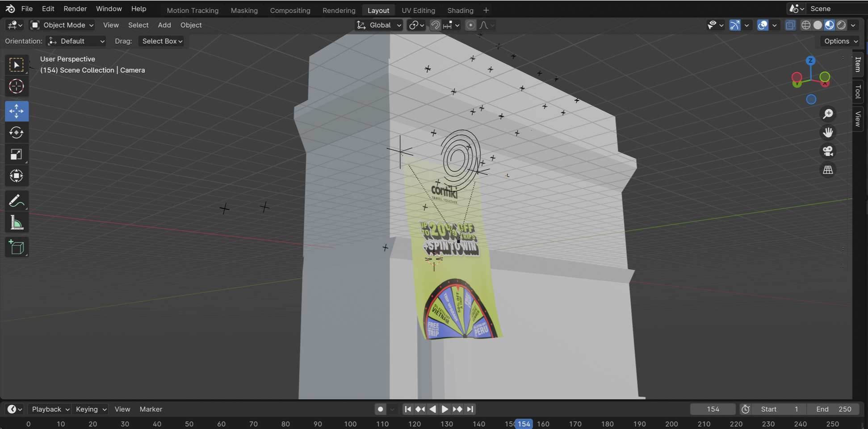The height and width of the screenshot is (429, 868).
Task: Toggle show gizmo button
Action: (x=734, y=25)
